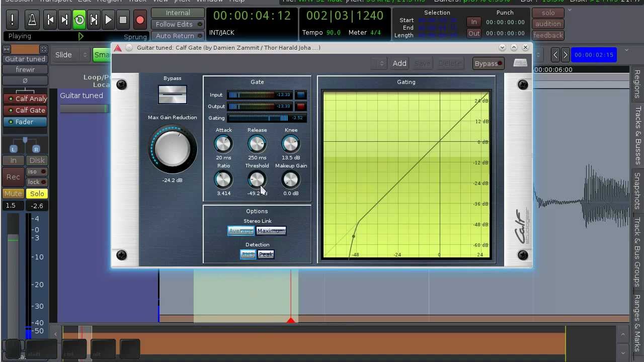Click the Ratio knob

223,180
